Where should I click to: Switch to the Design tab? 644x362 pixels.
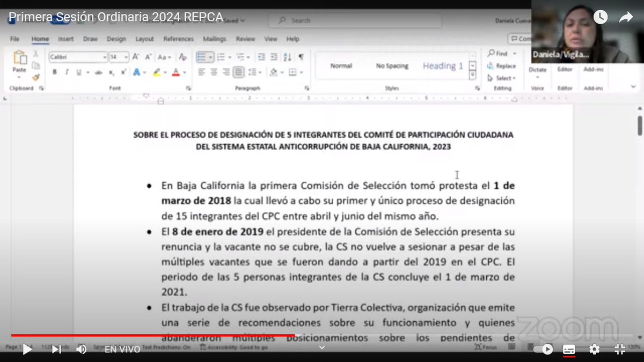(x=116, y=39)
